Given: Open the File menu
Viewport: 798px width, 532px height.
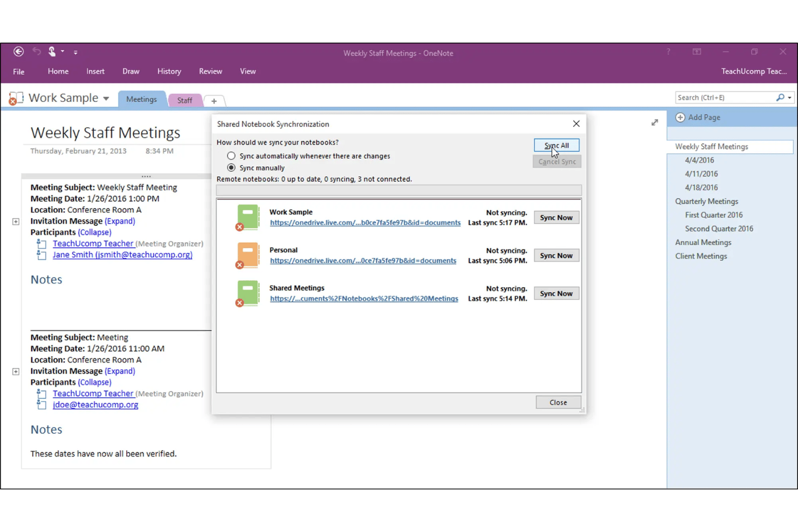Looking at the screenshot, I should click(x=18, y=72).
